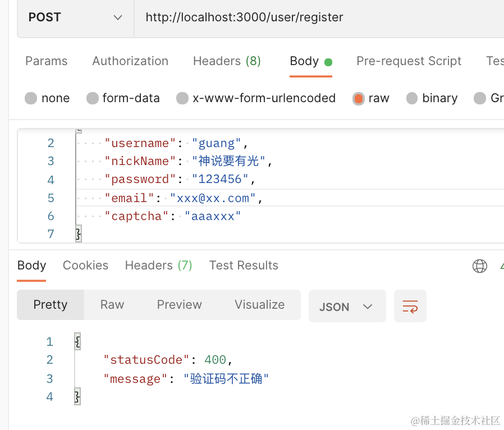Click the request URL input field

(x=314, y=17)
